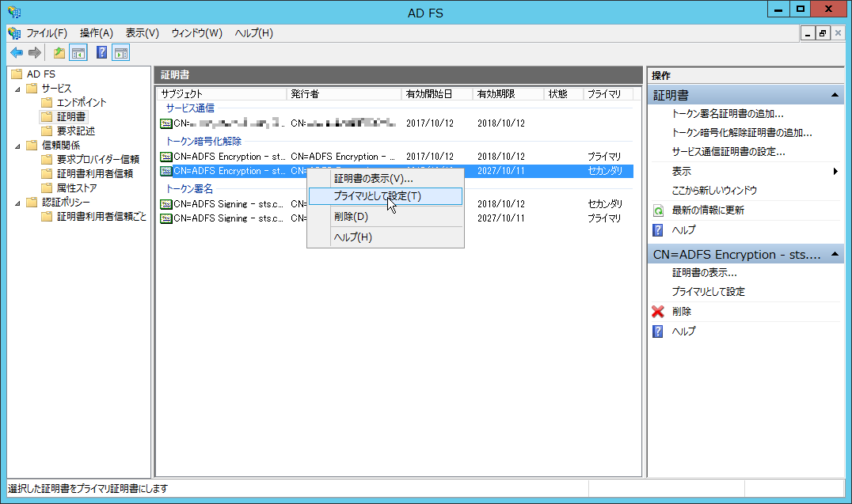Open the ウィンドウ(W) menu

(x=196, y=33)
